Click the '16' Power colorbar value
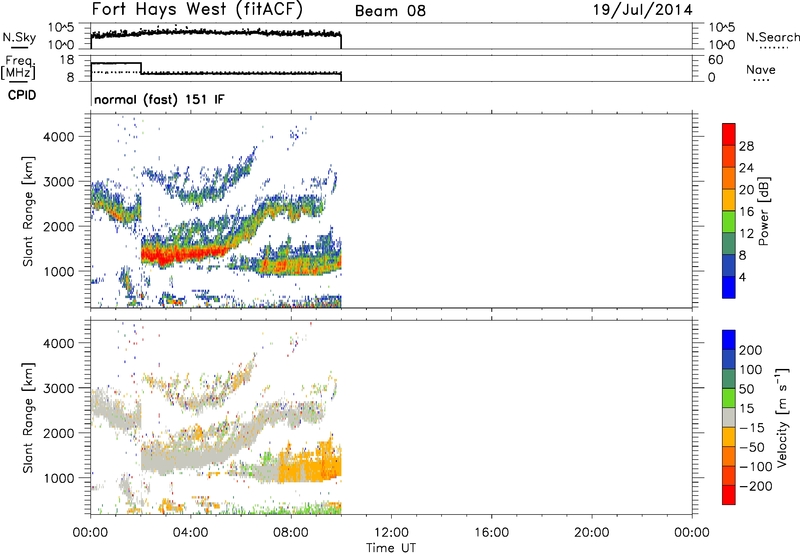Viewport: 800px width, 554px height. (x=746, y=212)
